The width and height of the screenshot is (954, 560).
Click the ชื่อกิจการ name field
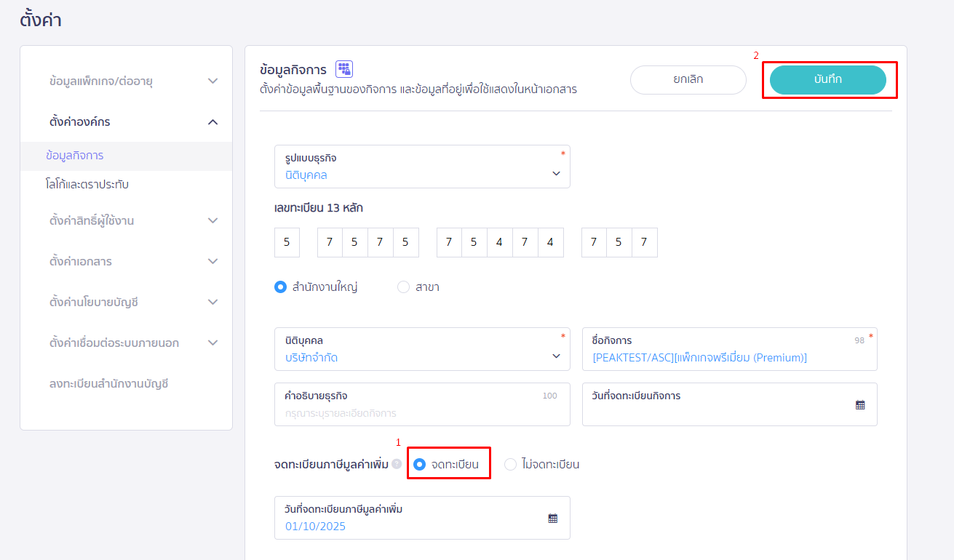720,357
